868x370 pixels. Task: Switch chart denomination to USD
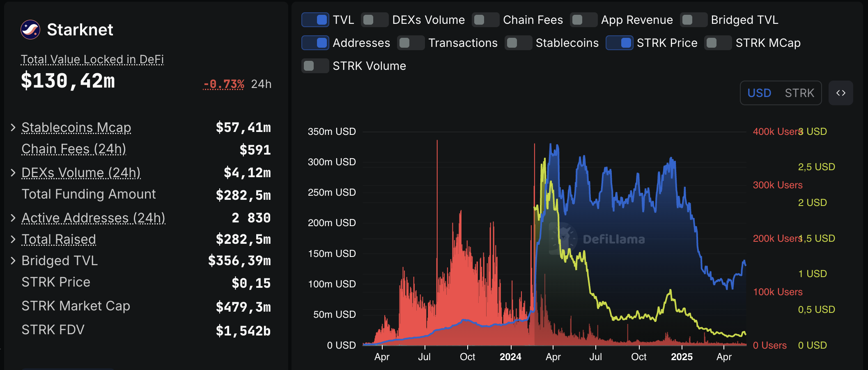coord(759,93)
